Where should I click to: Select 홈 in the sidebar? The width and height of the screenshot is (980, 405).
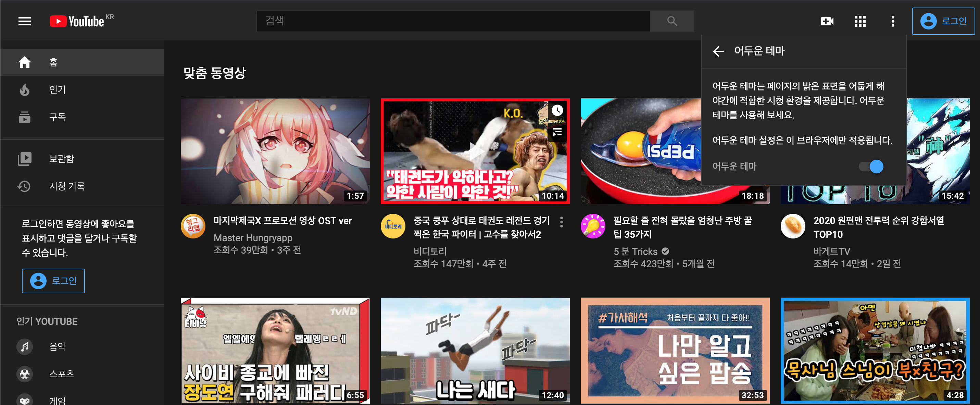pyautogui.click(x=82, y=62)
